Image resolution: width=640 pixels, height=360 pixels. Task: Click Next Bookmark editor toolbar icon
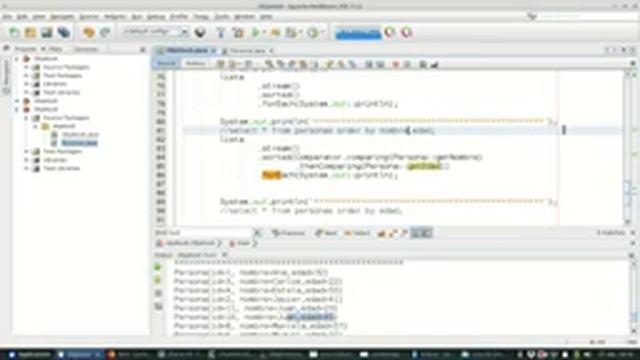(x=341, y=64)
